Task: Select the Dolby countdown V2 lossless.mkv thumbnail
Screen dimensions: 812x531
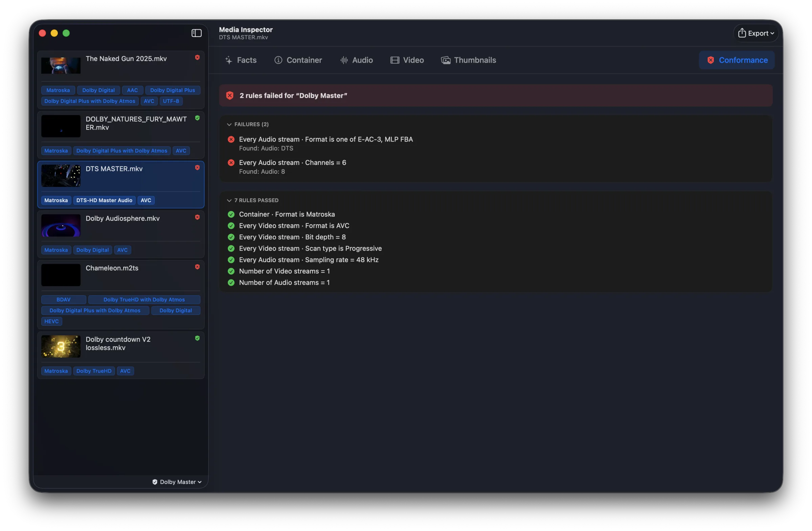Action: coord(61,346)
